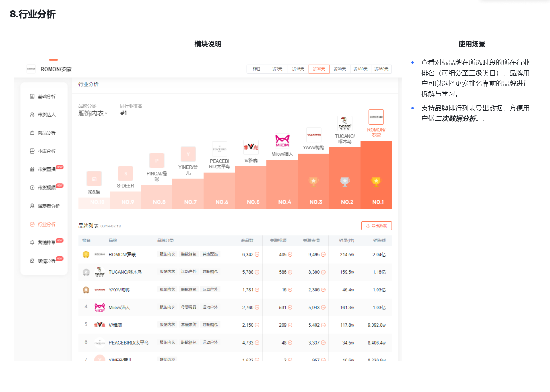Screen dimensions: 550x392
Task: Click the 舆情分析 icon
Action: coord(32,261)
